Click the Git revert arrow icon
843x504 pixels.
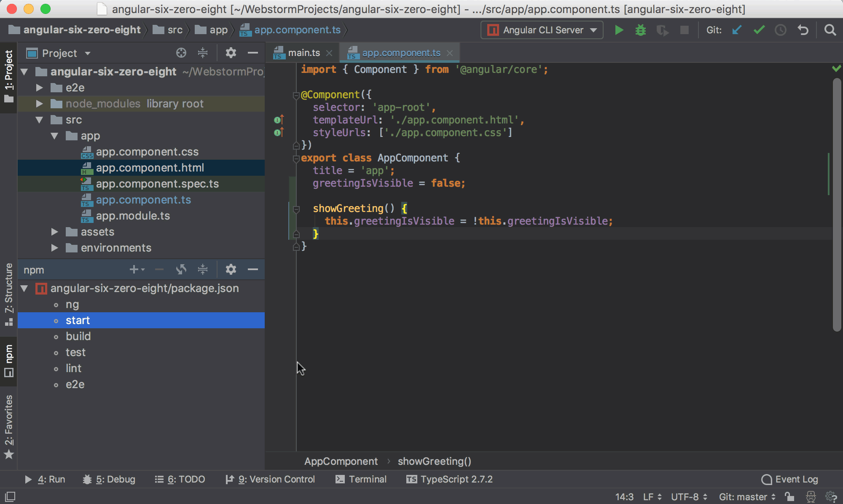(x=803, y=30)
